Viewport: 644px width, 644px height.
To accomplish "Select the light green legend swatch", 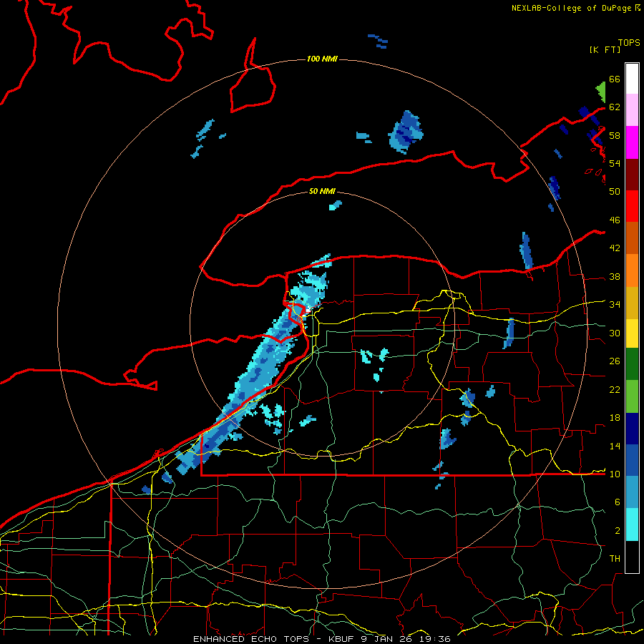I will pos(632,396).
